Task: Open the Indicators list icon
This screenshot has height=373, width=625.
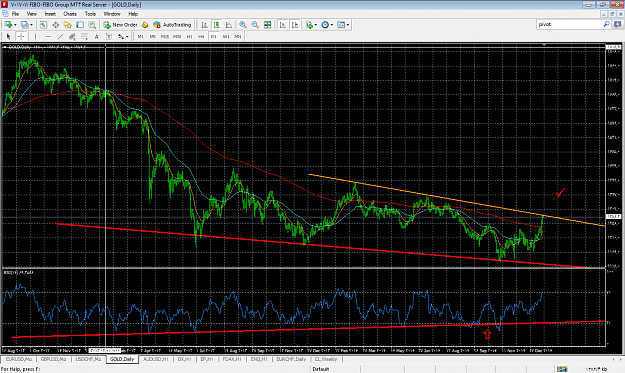Action: coord(309,25)
